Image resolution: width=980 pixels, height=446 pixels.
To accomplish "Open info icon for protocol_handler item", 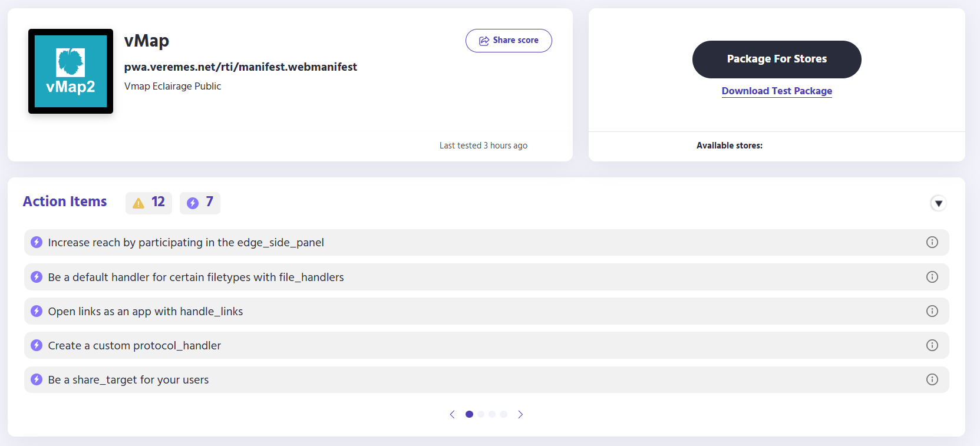I will coord(932,345).
